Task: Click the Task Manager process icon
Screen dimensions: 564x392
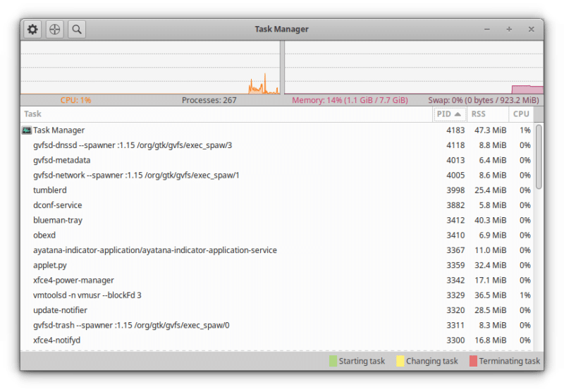Action: [27, 130]
